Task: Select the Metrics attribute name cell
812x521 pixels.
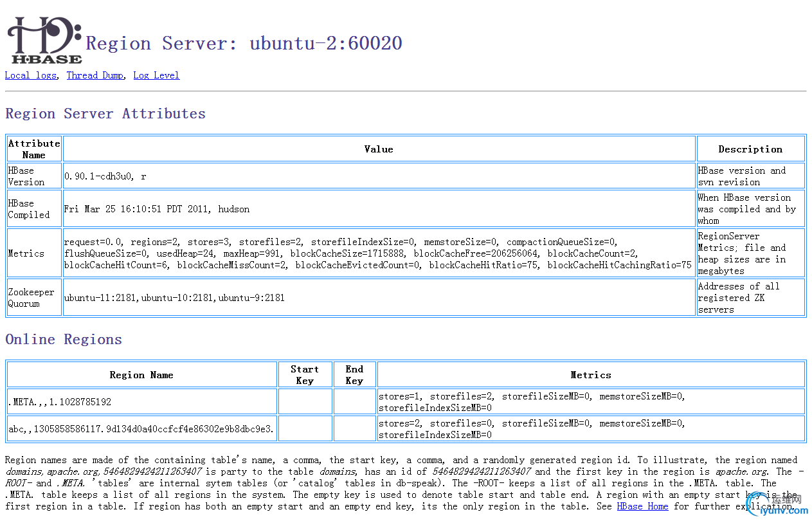Action: [34, 253]
